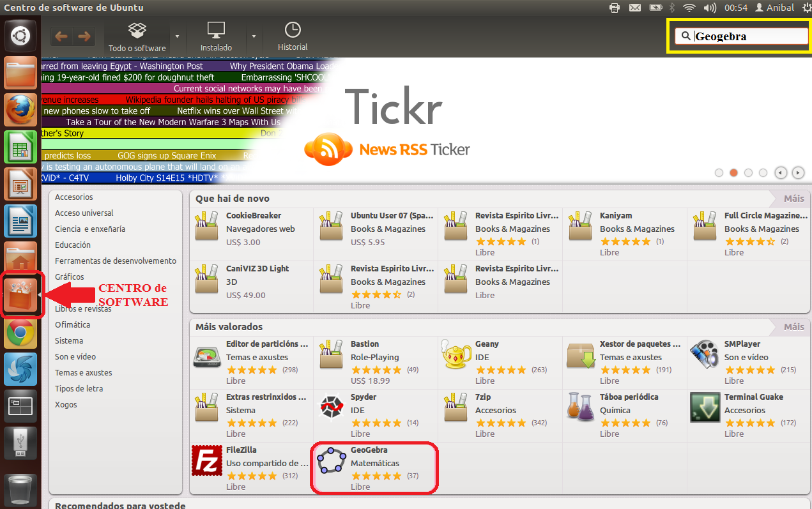
Task: Select the second banner pagination dot
Action: [x=734, y=172]
